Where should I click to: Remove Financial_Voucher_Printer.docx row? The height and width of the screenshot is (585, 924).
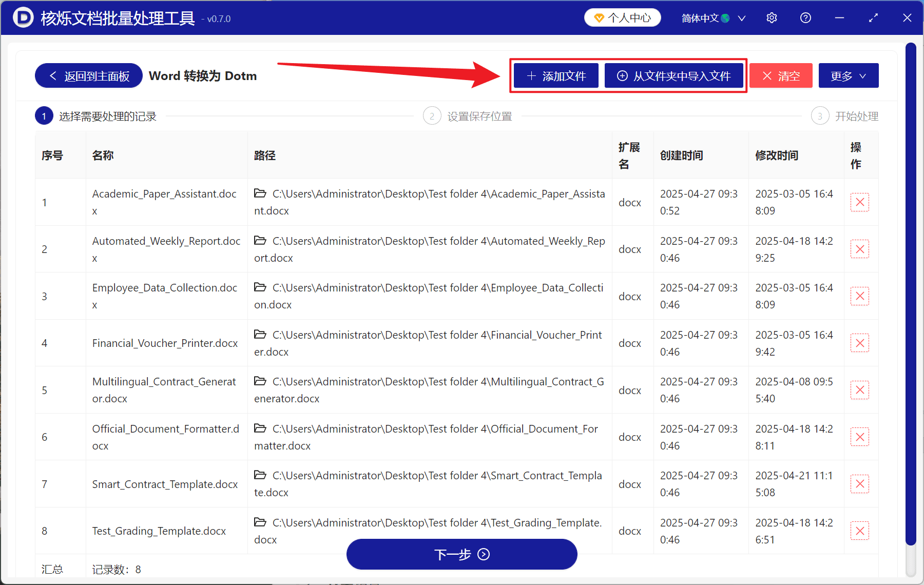point(860,343)
